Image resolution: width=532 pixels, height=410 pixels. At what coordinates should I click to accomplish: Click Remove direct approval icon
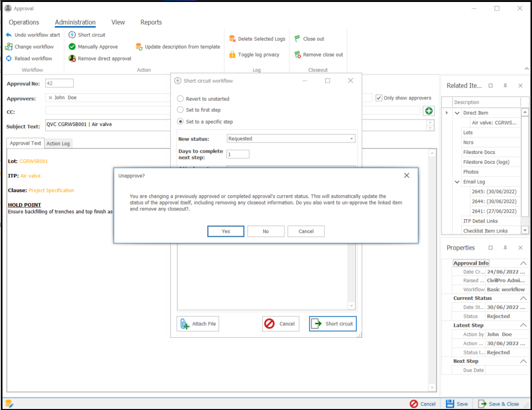[x=72, y=59]
